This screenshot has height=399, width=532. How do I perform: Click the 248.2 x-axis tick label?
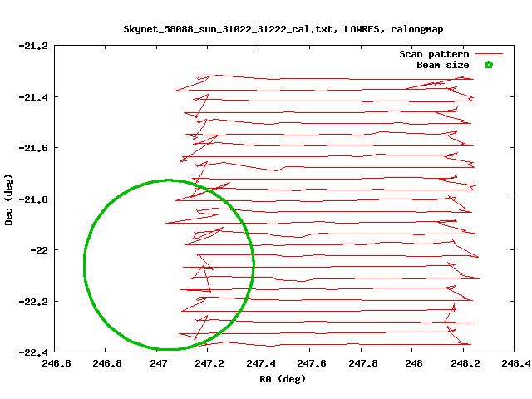point(465,363)
